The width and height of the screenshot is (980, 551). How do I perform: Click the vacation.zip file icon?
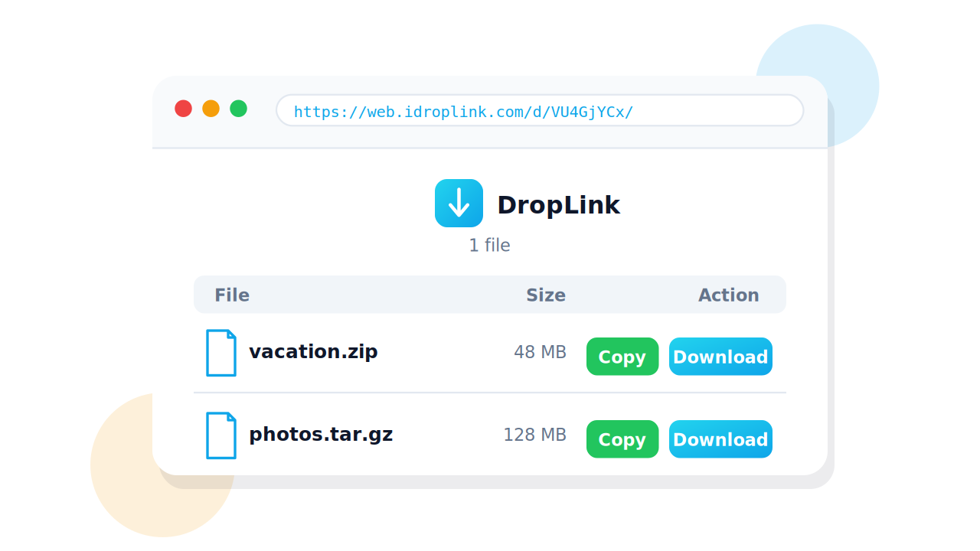(x=221, y=353)
